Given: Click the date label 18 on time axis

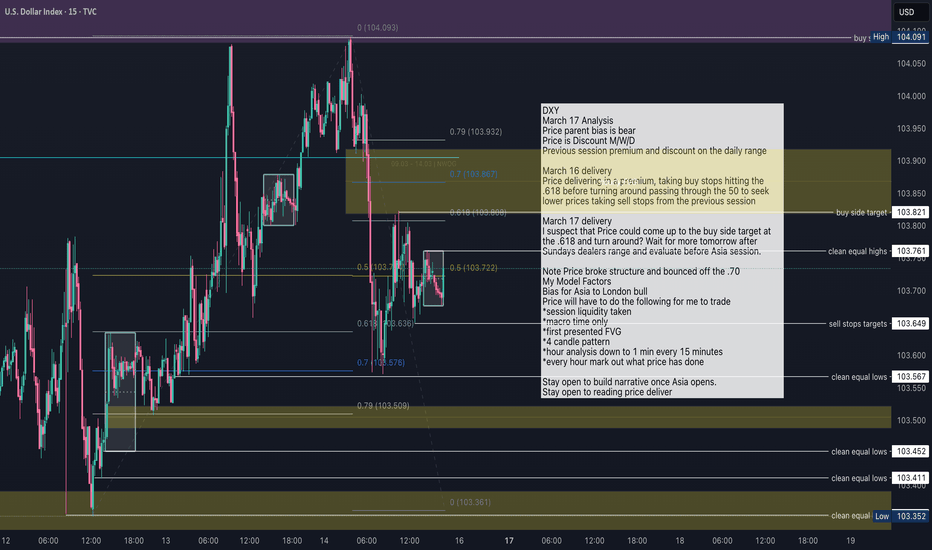Looking at the screenshot, I should pos(679,541).
